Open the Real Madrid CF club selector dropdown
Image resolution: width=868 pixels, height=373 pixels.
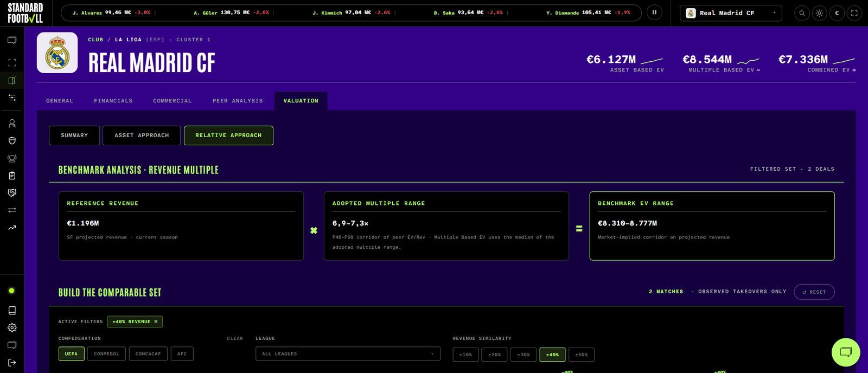click(731, 13)
